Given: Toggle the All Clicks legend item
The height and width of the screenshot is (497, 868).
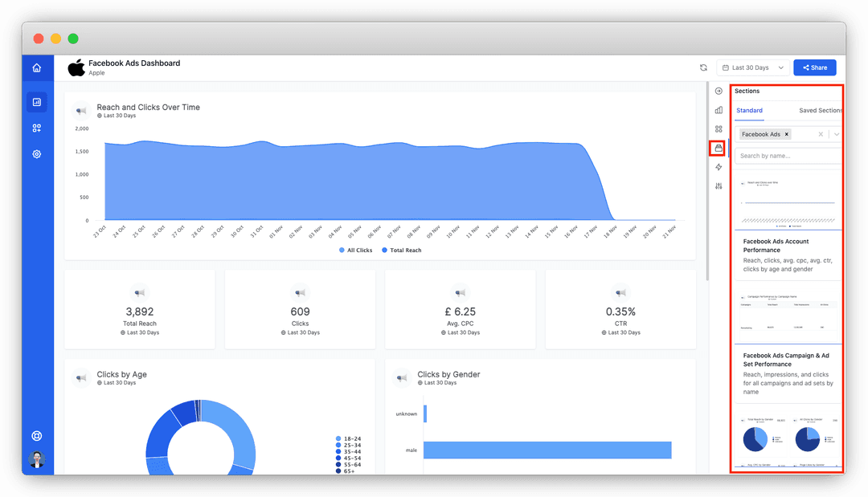Looking at the screenshot, I should click(x=355, y=251).
